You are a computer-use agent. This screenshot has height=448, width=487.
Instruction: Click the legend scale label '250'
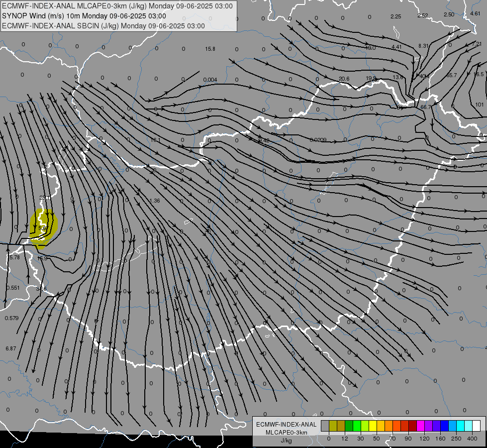pos(456,439)
